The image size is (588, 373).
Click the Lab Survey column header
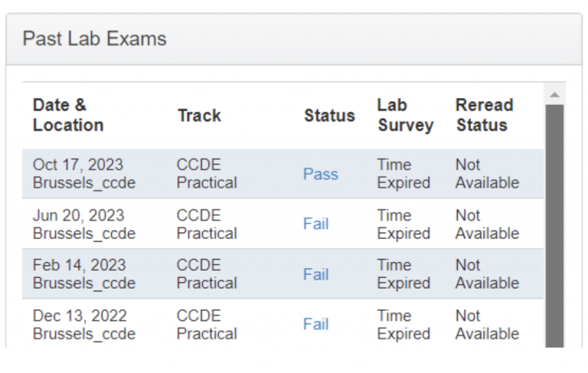click(x=405, y=115)
